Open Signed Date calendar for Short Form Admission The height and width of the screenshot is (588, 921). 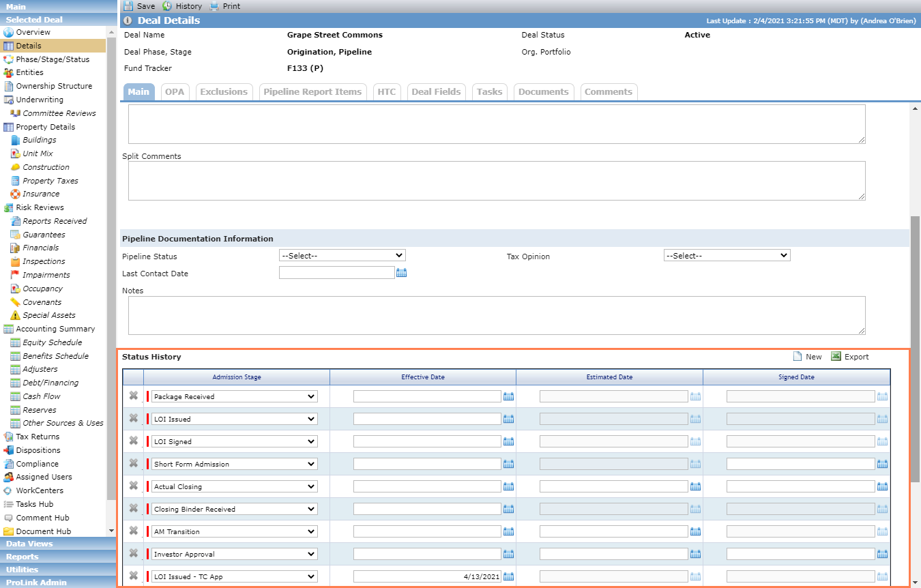click(x=882, y=464)
